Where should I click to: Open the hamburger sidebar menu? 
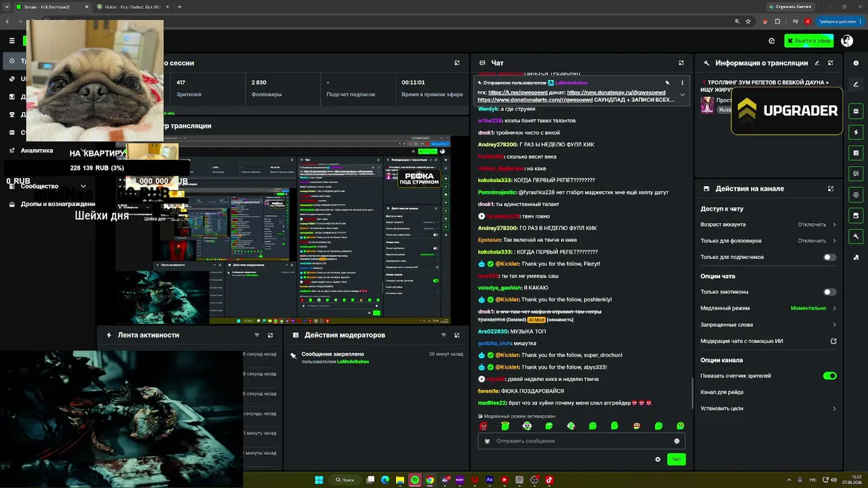tap(12, 41)
